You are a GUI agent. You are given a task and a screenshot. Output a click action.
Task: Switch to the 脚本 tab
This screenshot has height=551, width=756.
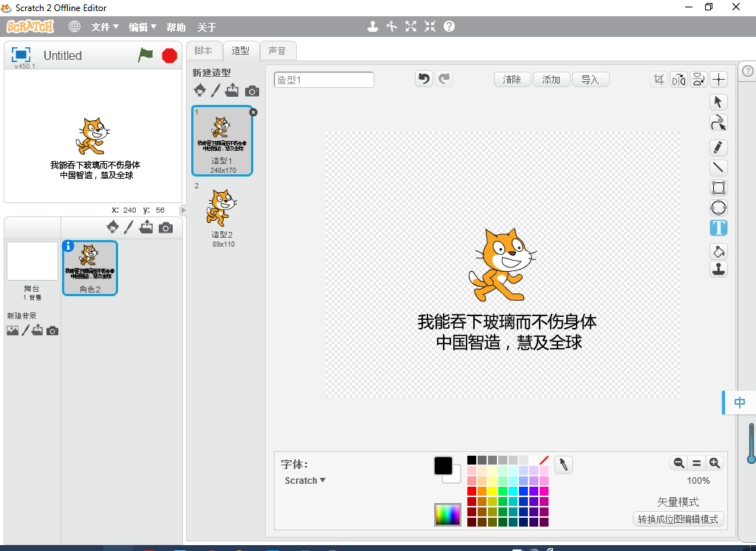click(x=203, y=51)
